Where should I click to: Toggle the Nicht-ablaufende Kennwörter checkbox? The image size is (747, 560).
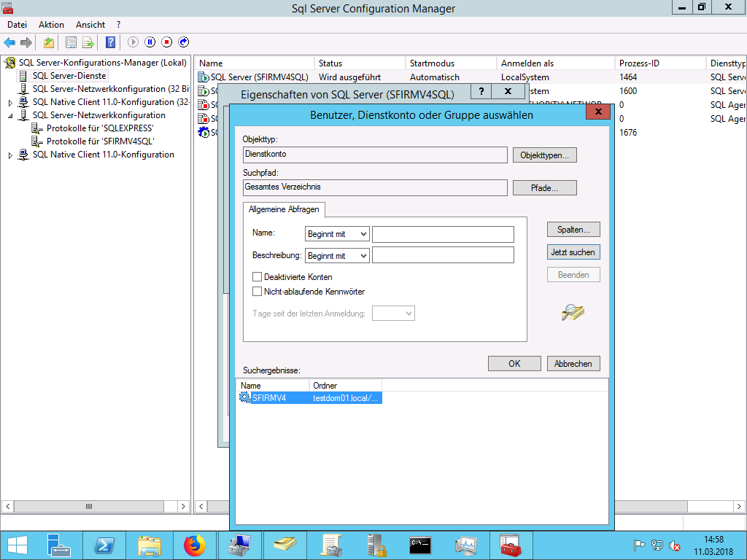coord(257,292)
